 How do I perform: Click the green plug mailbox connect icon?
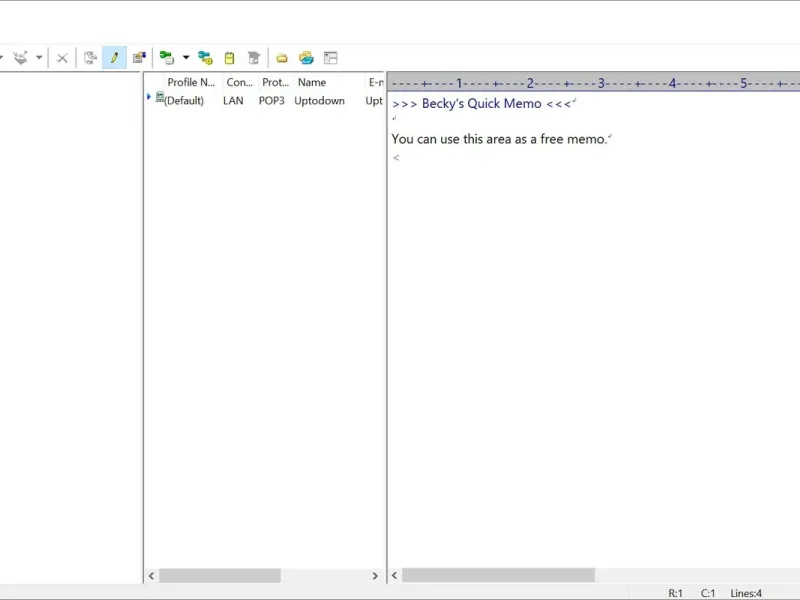coord(167,58)
